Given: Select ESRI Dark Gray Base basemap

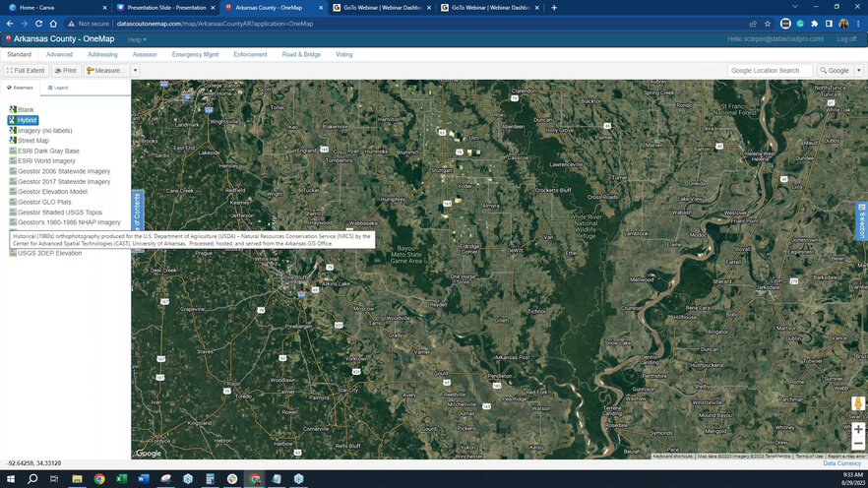Looking at the screenshot, I should coord(44,151).
